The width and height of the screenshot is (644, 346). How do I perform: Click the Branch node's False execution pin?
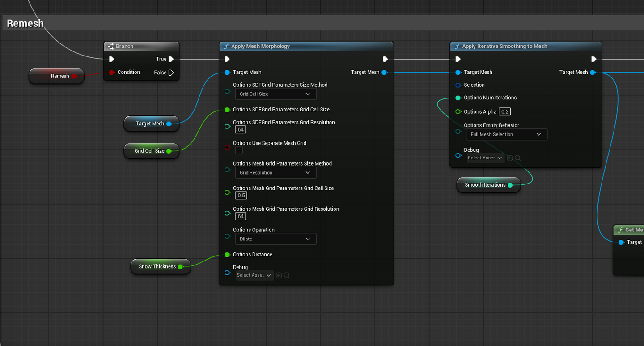click(171, 73)
